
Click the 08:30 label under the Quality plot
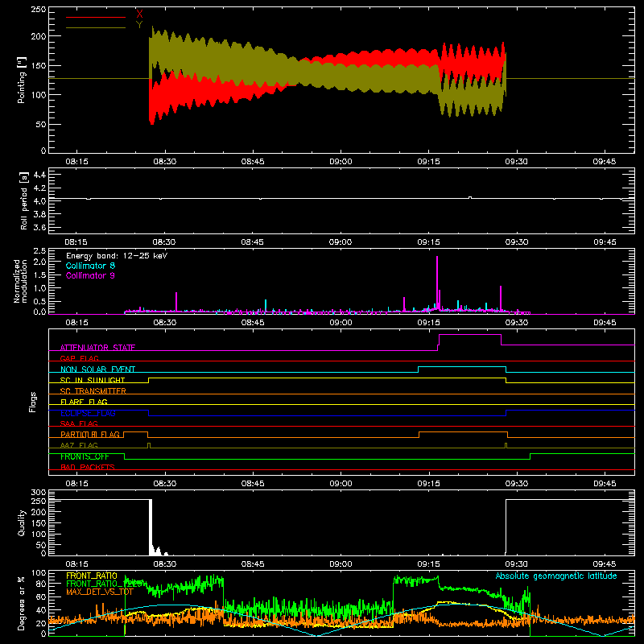[165, 564]
